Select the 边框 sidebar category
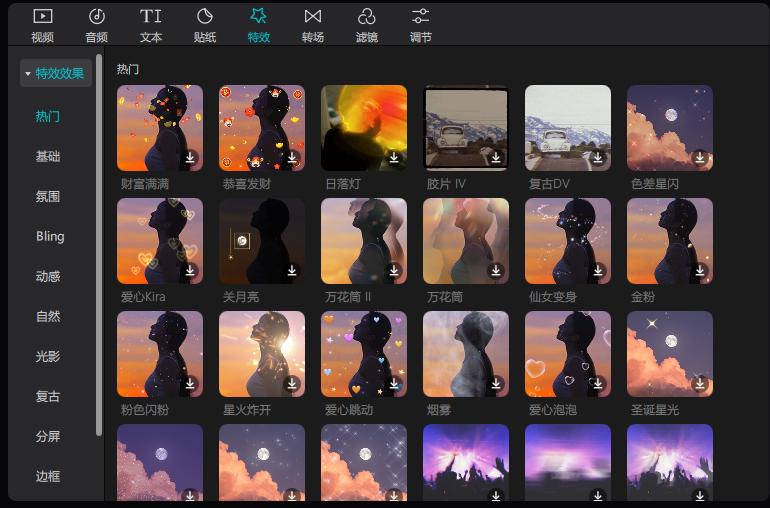The width and height of the screenshot is (770, 508). pyautogui.click(x=48, y=476)
